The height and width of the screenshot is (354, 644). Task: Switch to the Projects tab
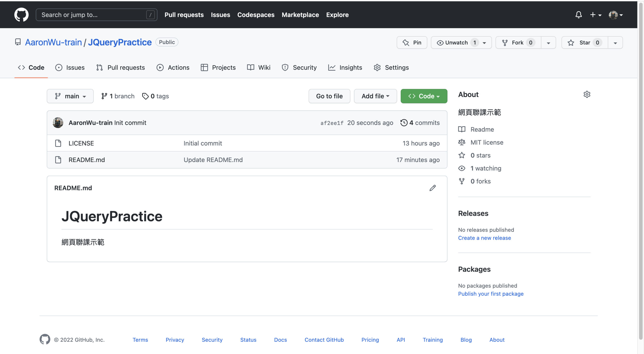[218, 67]
